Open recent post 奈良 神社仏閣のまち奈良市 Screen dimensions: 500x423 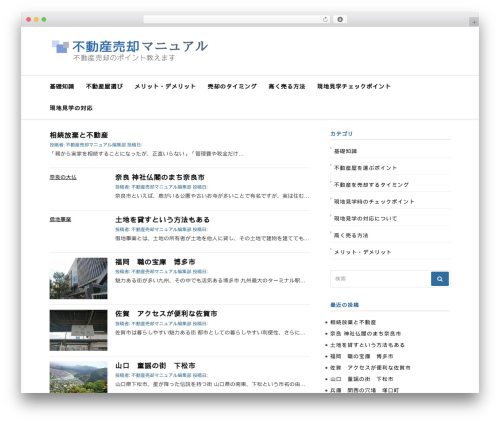[365, 334]
